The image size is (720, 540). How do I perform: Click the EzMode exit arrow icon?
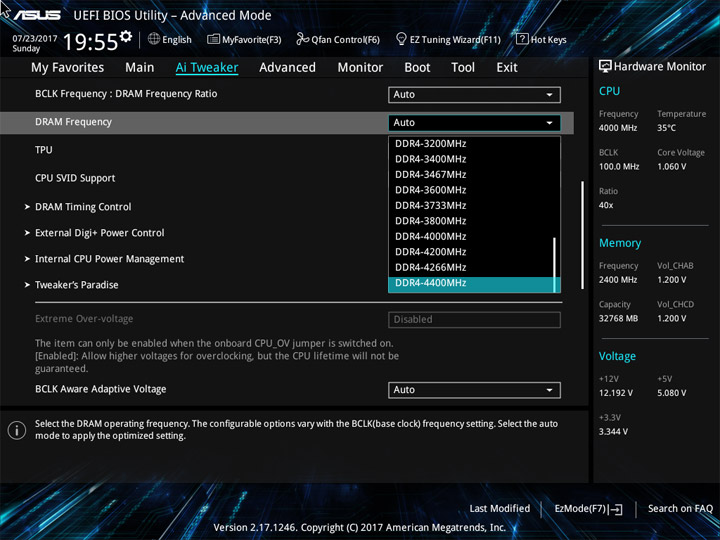615,509
